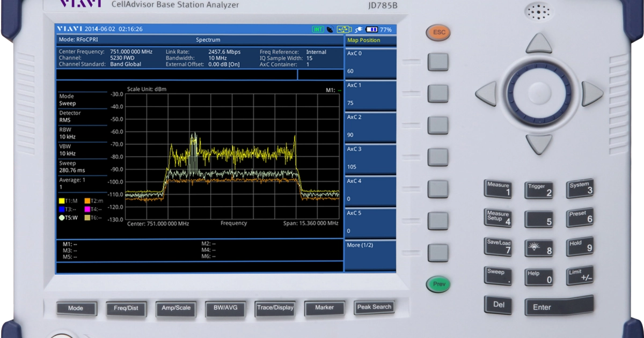Viewport: 644px width, 338px height.
Task: Click the Measure 1 keypad key
Action: pos(497,189)
